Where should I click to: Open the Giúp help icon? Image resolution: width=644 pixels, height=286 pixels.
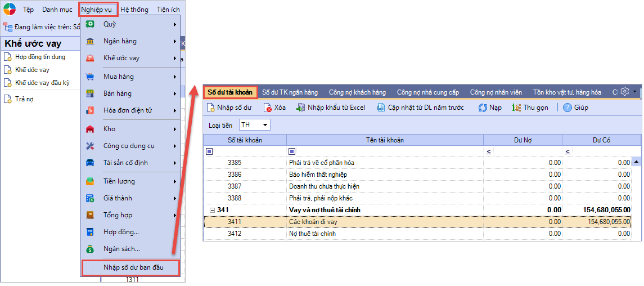(x=568, y=108)
